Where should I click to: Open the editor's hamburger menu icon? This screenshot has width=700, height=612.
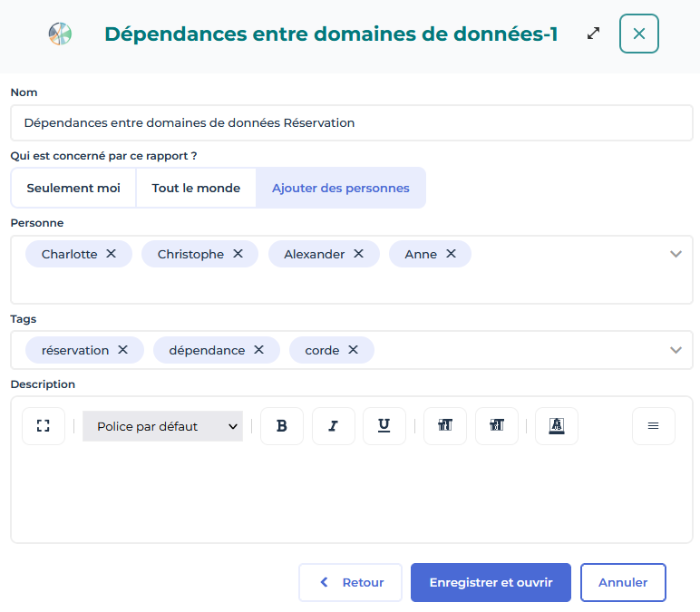tap(653, 426)
